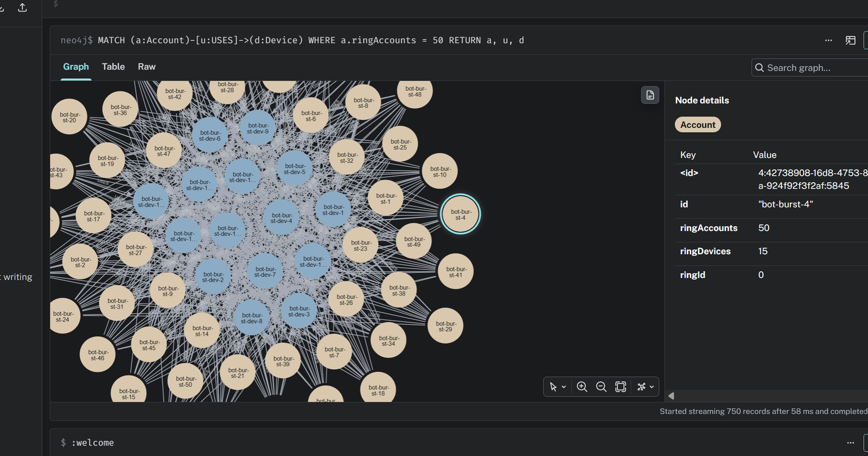Open pointer tool options chevron
868x456 pixels.
[564, 387]
